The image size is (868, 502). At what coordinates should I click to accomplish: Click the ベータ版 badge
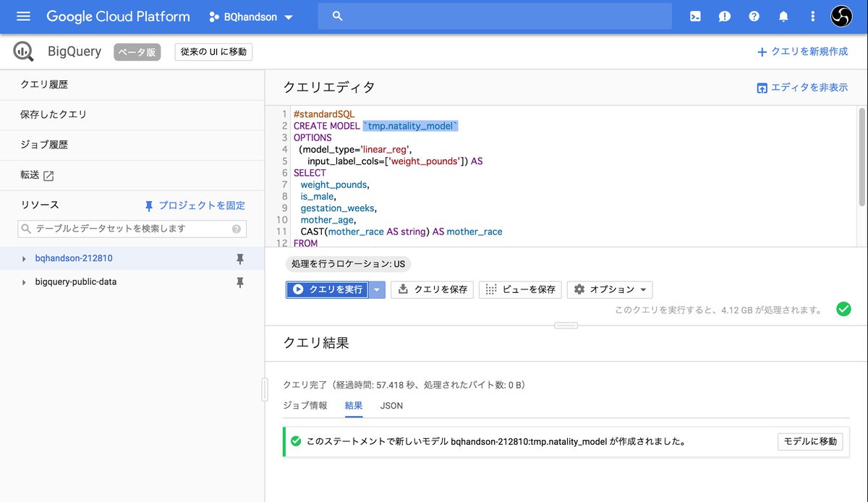137,52
